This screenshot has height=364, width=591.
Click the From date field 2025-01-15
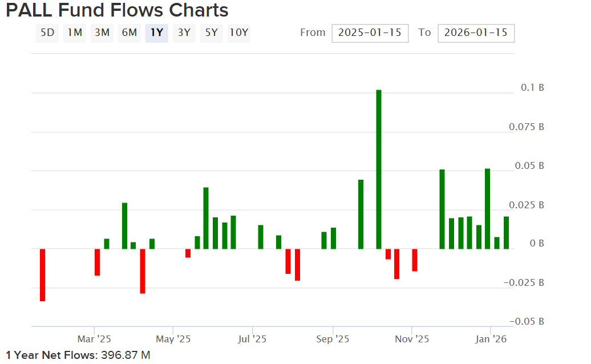tap(370, 33)
